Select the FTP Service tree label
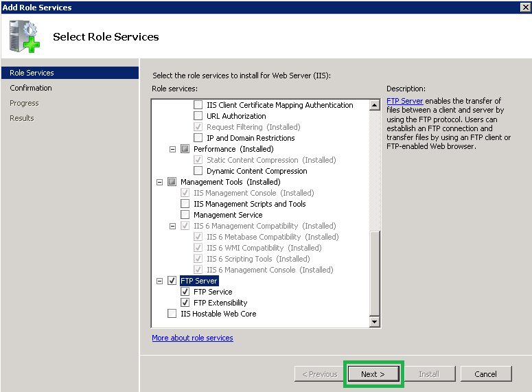The image size is (532, 392). pyautogui.click(x=213, y=292)
